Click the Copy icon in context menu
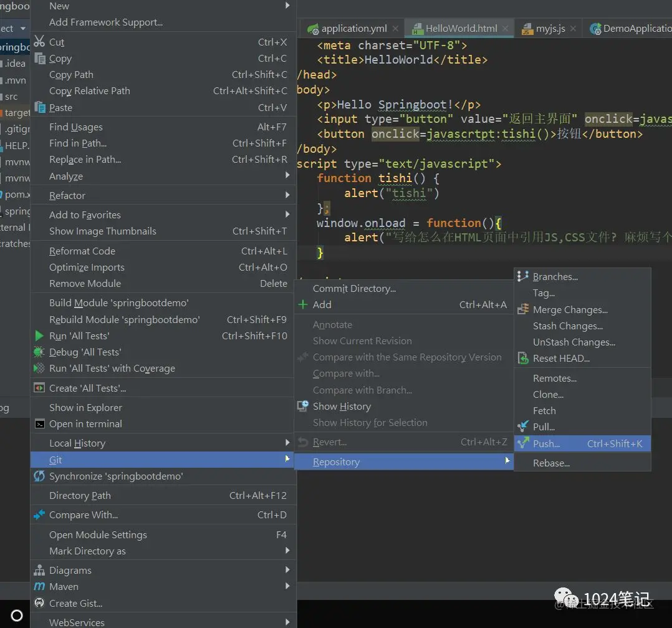672x628 pixels. [x=39, y=58]
